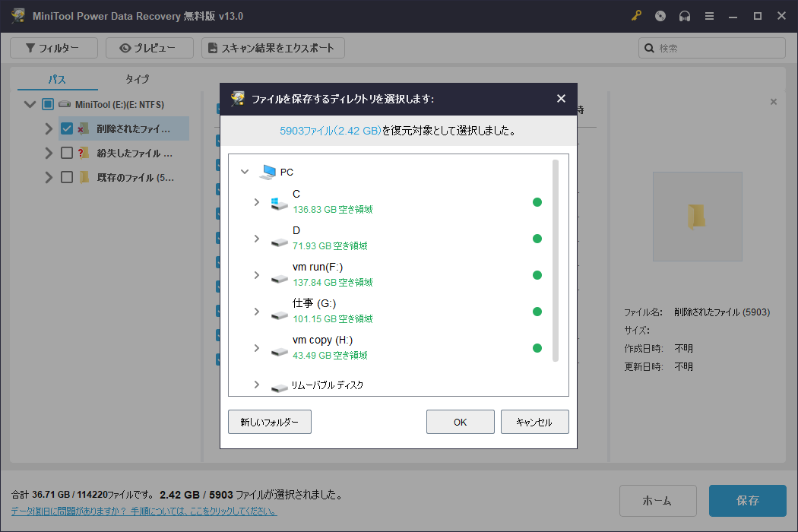Click green status dot for 仕事 (G:)
Image resolution: width=798 pixels, height=532 pixels.
coord(537,312)
